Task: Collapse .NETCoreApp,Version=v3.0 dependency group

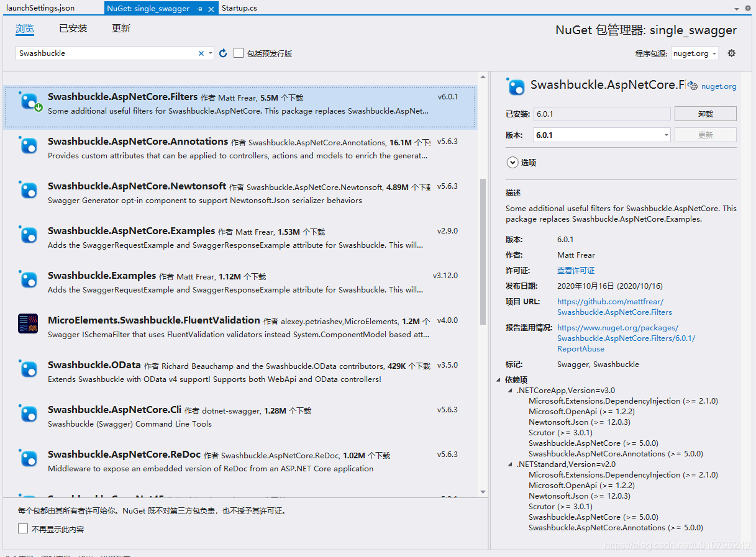Action: coord(511,391)
